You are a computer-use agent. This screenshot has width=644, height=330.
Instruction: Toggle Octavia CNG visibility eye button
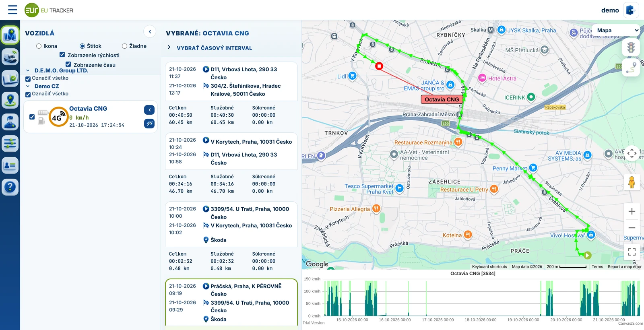(149, 124)
